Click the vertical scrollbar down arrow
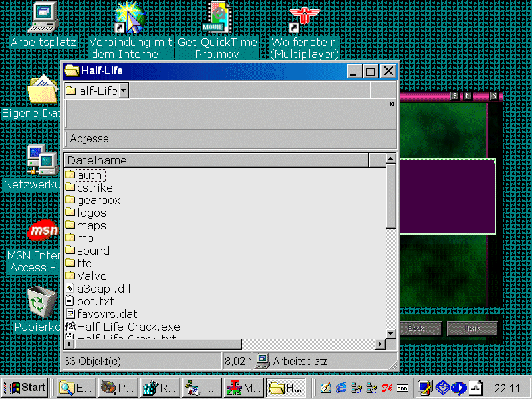Image resolution: width=532 pixels, height=399 pixels. pos(391,332)
